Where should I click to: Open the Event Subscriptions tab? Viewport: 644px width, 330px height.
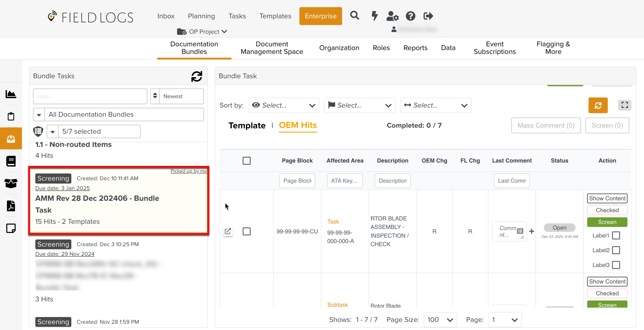pyautogui.click(x=495, y=48)
